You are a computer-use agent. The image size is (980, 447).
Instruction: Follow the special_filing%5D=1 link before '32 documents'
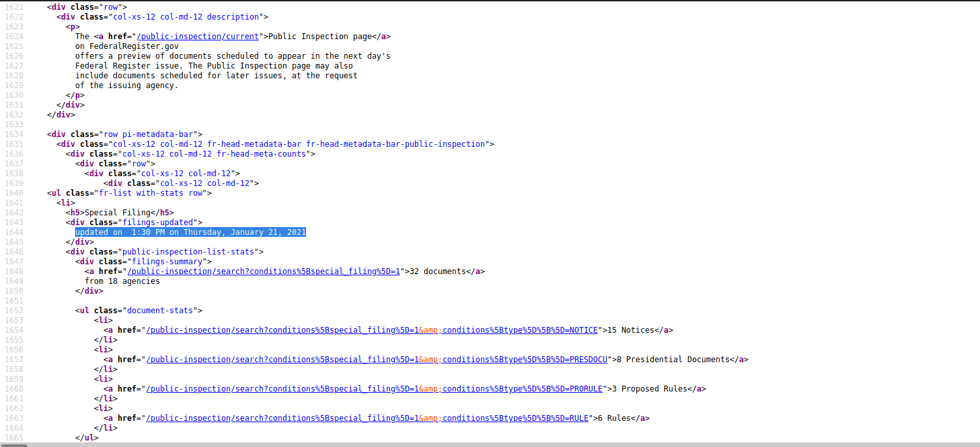264,271
